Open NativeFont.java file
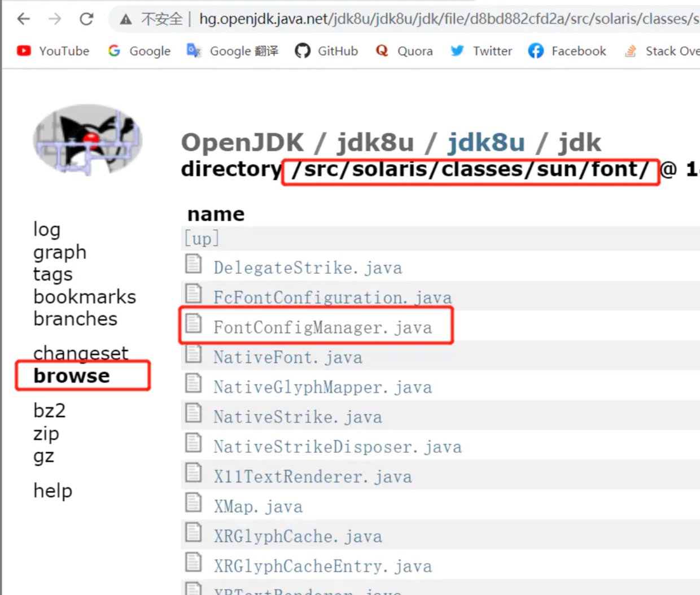This screenshot has height=595, width=700. tap(288, 357)
